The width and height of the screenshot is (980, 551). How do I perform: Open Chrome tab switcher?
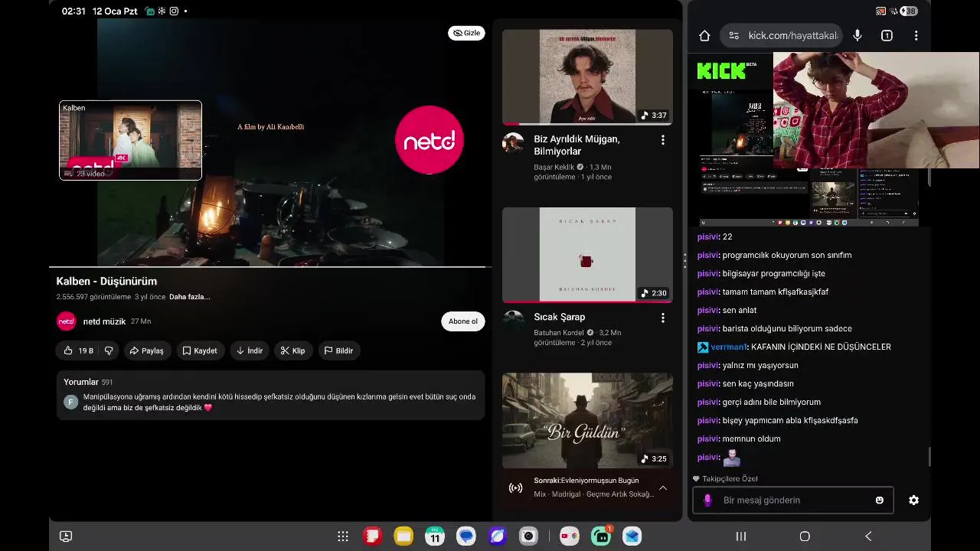[887, 35]
